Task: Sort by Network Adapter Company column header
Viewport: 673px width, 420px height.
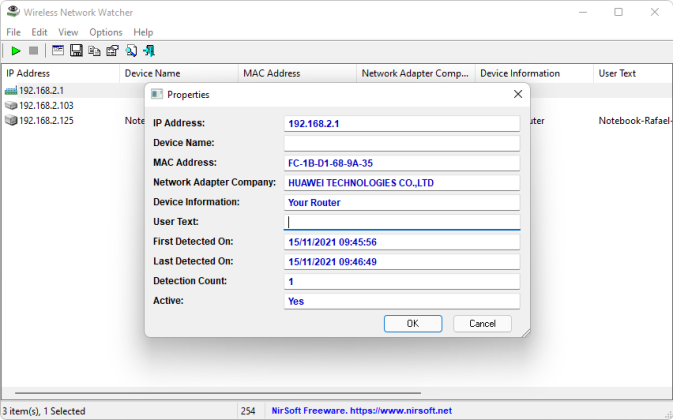Action: pos(416,73)
